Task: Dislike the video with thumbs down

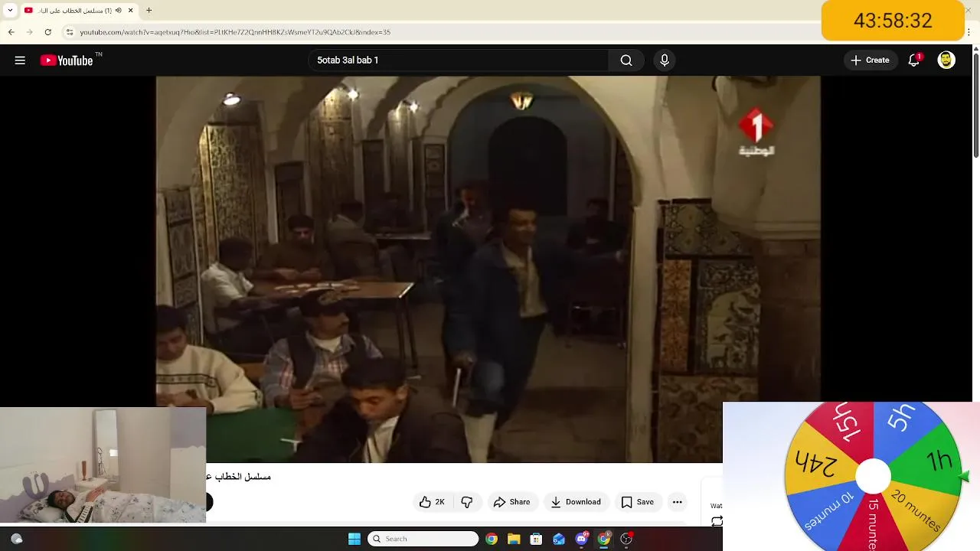Action: (467, 502)
